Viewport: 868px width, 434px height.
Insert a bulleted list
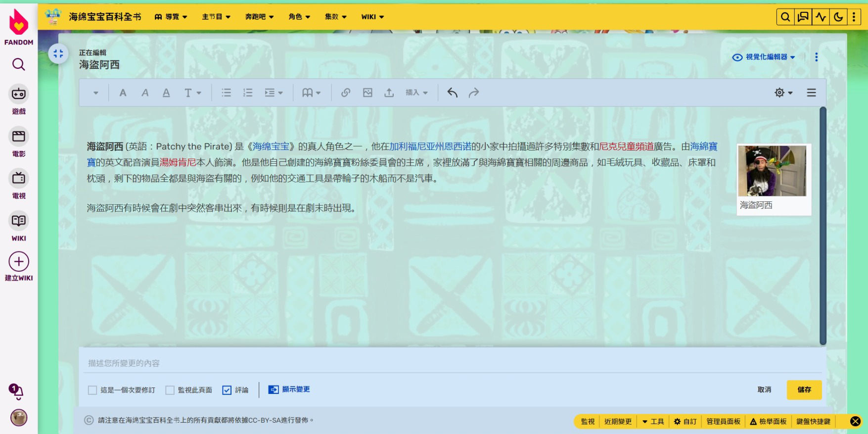pos(227,93)
